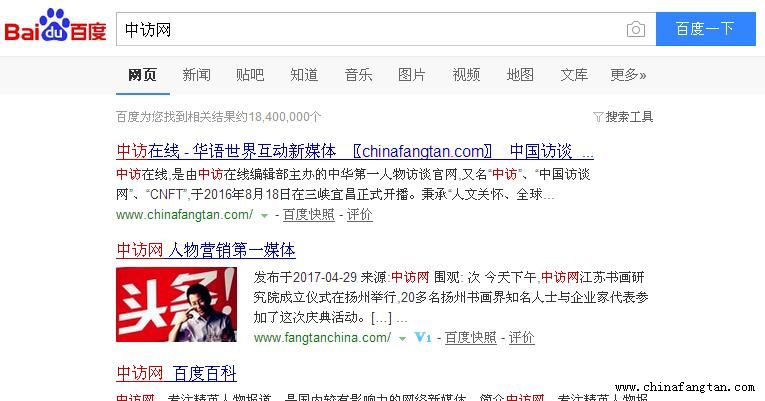Click the search box containing 中访网
765x401 pixels.
tap(371, 29)
